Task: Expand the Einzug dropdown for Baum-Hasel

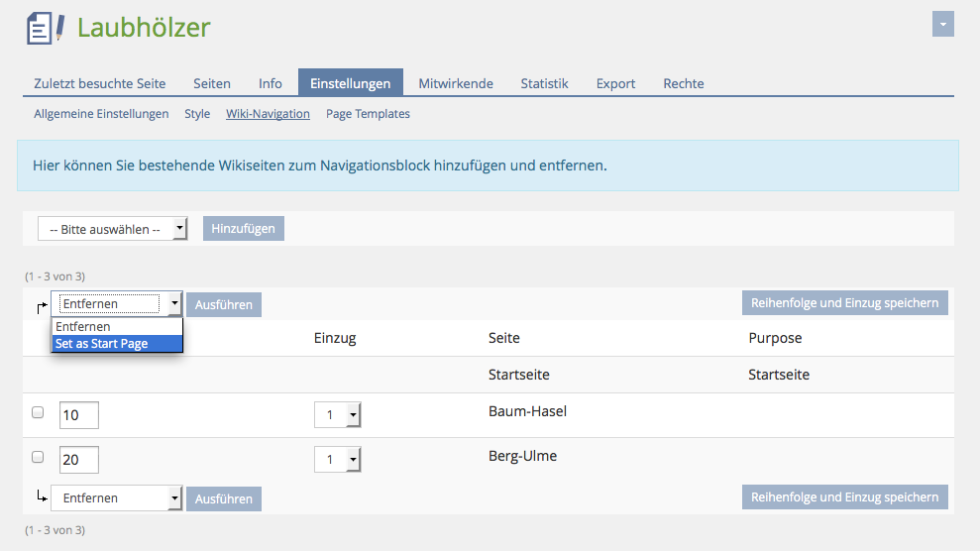Action: [337, 415]
